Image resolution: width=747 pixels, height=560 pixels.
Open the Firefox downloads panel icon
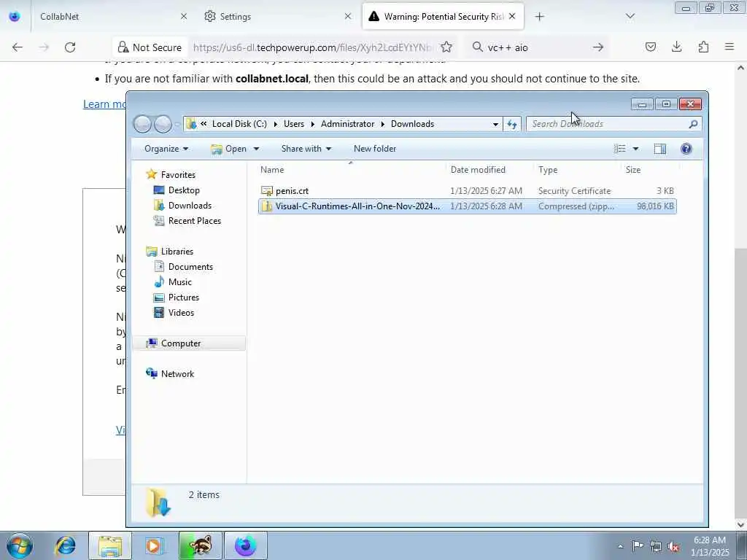(676, 47)
